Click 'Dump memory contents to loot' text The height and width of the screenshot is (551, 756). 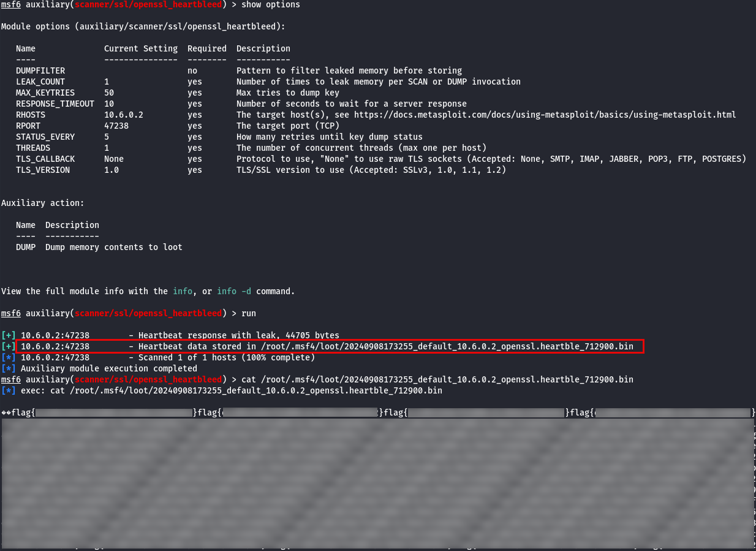(x=114, y=247)
